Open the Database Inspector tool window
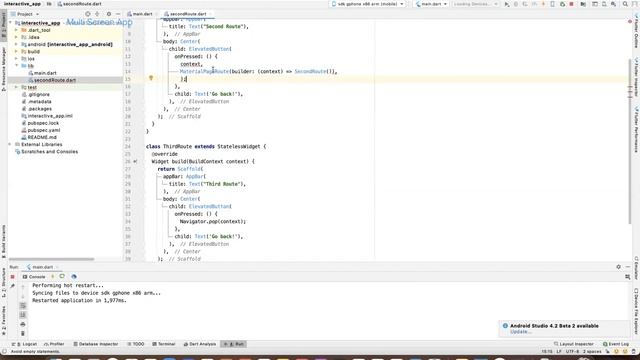This screenshot has width=640, height=360. coord(96,344)
